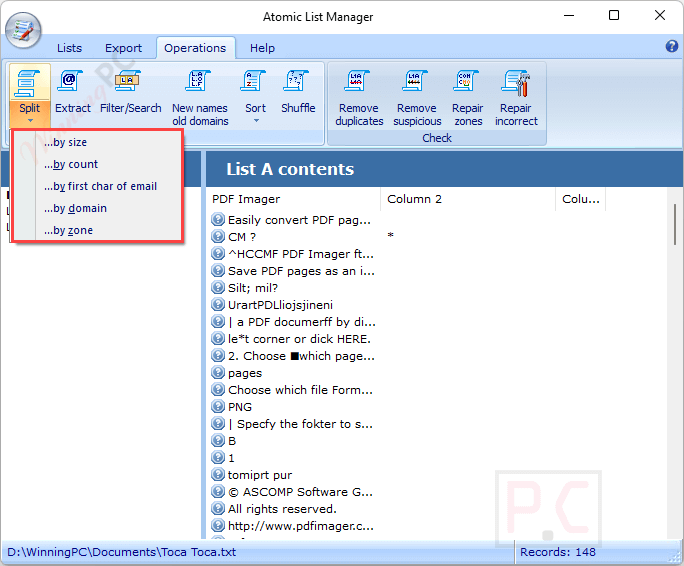Viewport: 684px width, 566px height.
Task: Expand the Sort dropdown arrow
Action: point(256,120)
